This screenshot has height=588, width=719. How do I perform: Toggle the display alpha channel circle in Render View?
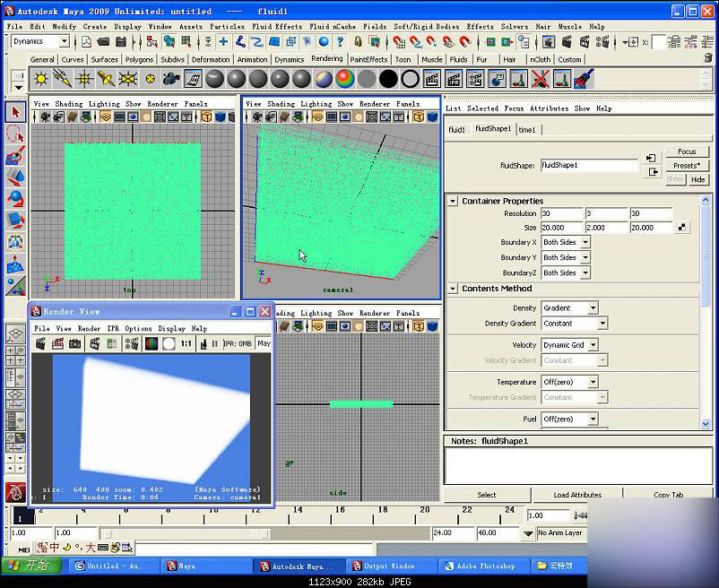click(x=169, y=343)
